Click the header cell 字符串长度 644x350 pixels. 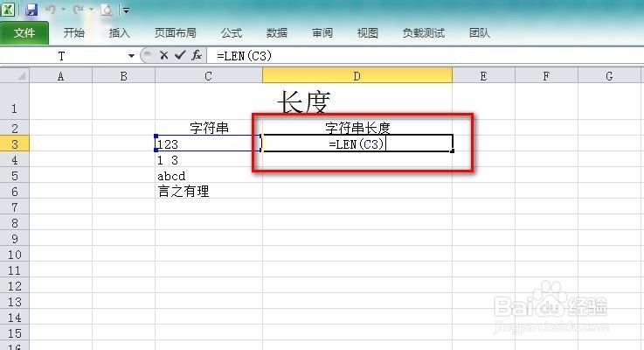click(357, 128)
